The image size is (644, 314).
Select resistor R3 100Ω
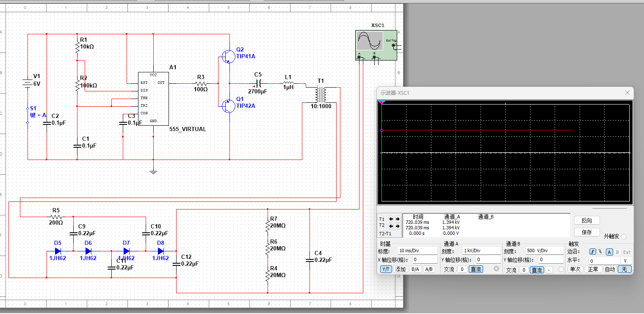(201, 83)
